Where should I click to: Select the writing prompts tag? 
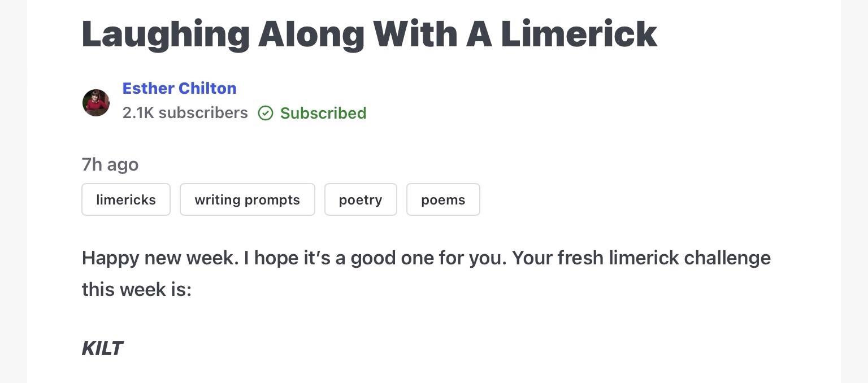click(x=247, y=199)
